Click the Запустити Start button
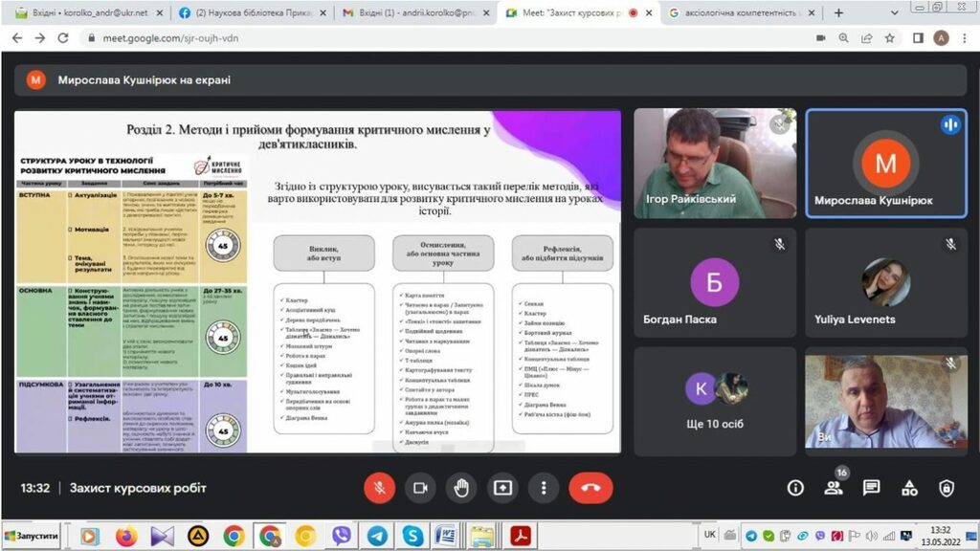The height and width of the screenshot is (551, 980). (33, 536)
